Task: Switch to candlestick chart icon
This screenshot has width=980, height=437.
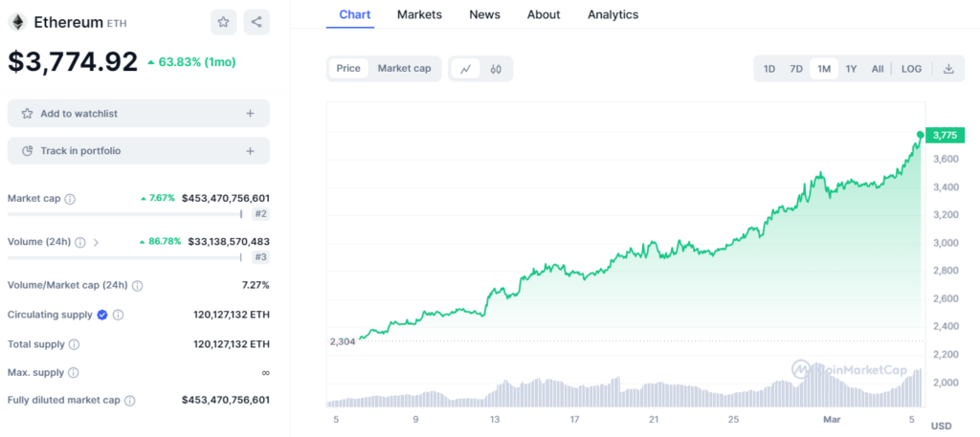Action: pyautogui.click(x=496, y=69)
